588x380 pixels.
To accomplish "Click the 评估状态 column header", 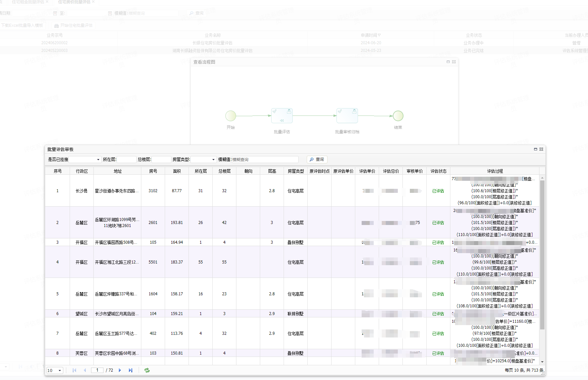I will 438,171.
